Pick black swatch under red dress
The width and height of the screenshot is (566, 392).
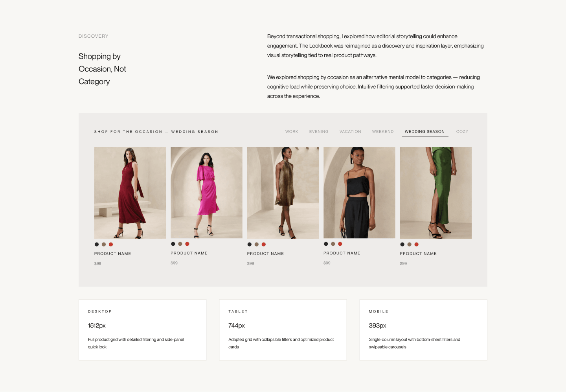pos(97,244)
